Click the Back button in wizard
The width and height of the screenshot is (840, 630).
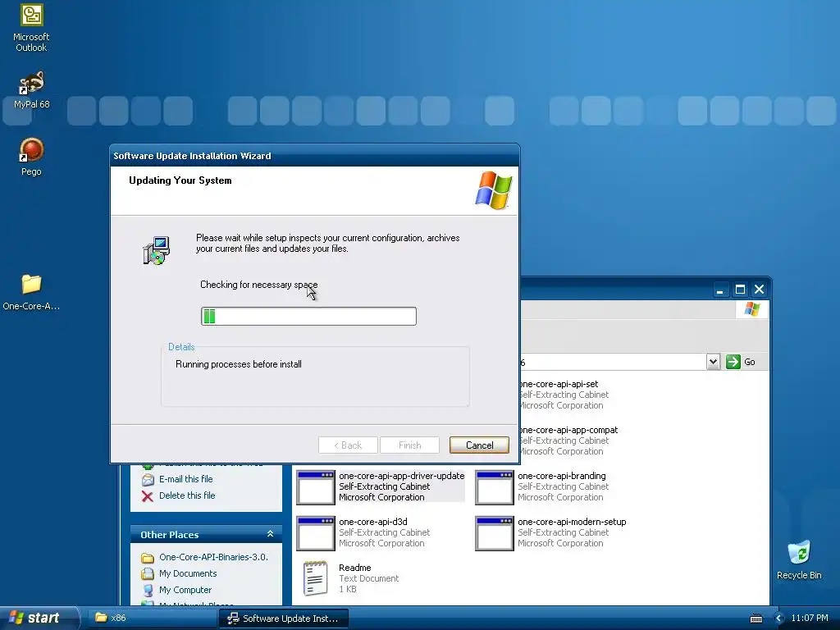(x=348, y=445)
